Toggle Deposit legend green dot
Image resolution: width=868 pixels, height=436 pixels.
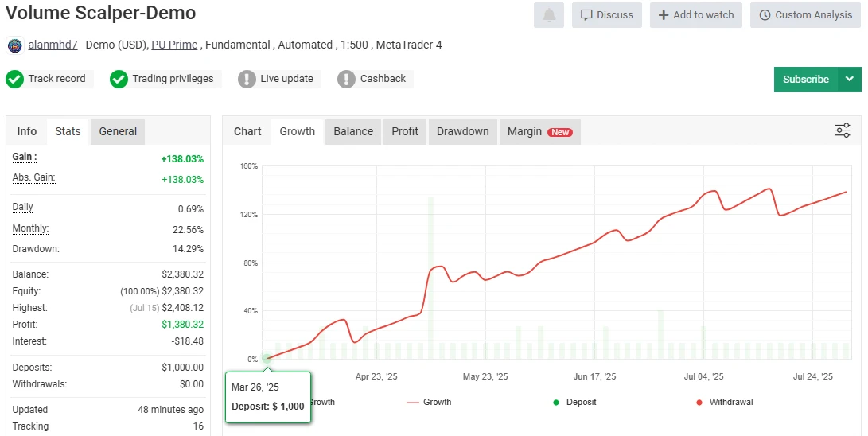point(556,403)
